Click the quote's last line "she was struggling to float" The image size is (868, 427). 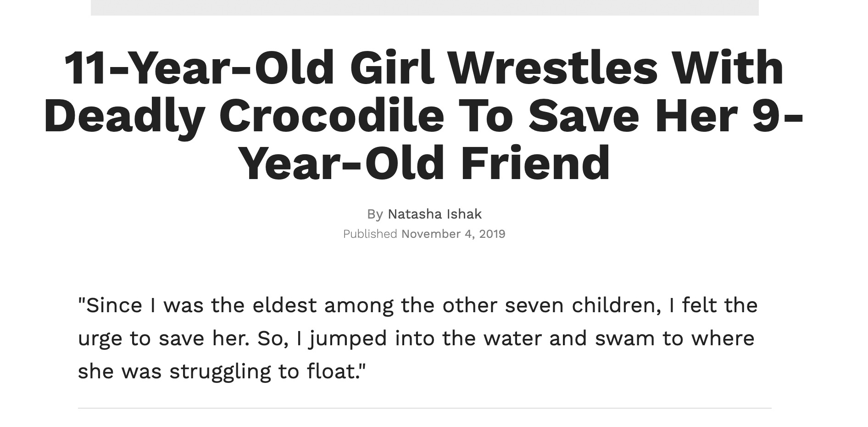[223, 371]
